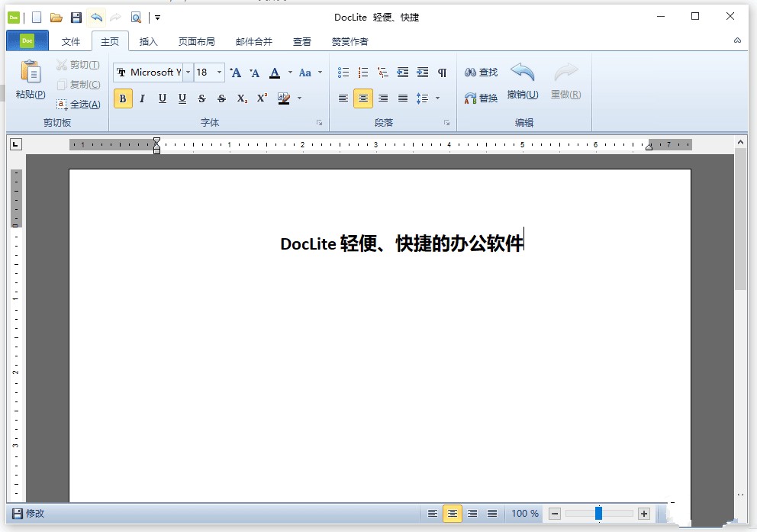Toggle italic formatting
This screenshot has width=757, height=532.
click(143, 98)
